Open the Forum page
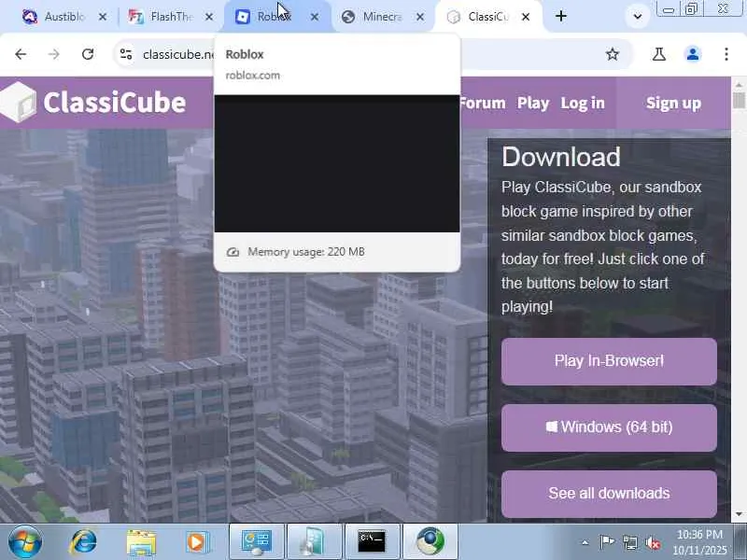This screenshot has height=560, width=747. [483, 103]
